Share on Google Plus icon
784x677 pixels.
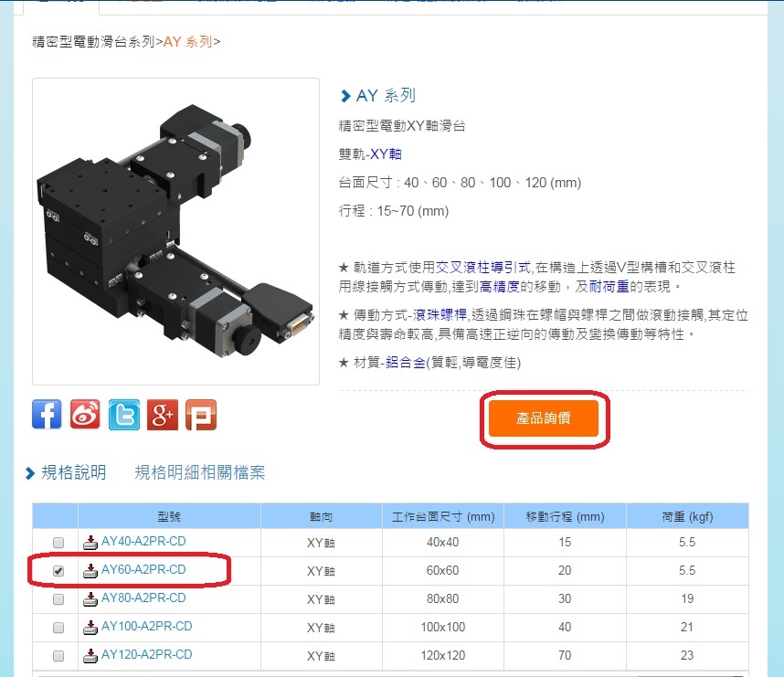[x=163, y=415]
